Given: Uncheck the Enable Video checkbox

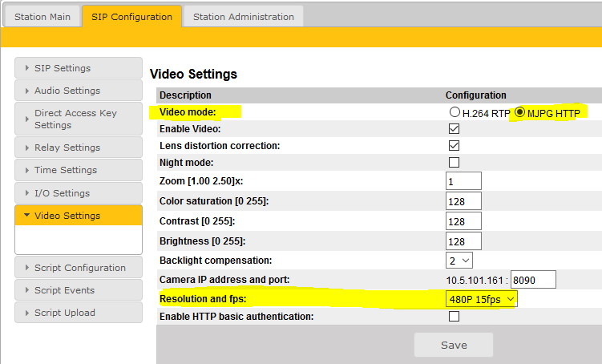Looking at the screenshot, I should point(455,129).
